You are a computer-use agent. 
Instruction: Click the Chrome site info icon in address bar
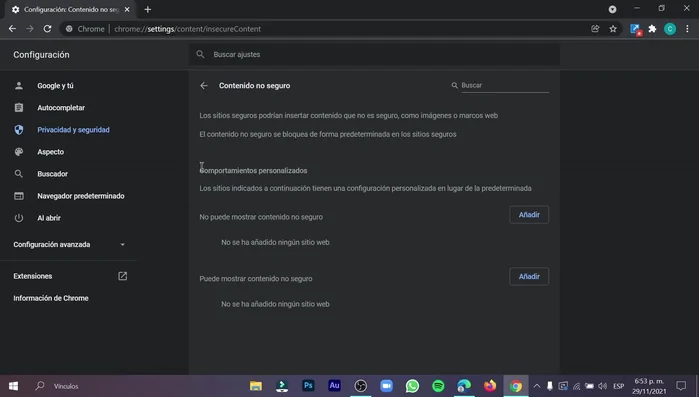[x=69, y=29]
